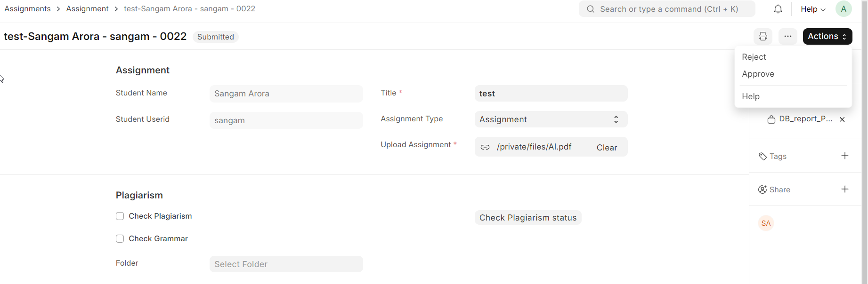
Task: Toggle the Check Grammar checkbox
Action: pyautogui.click(x=120, y=239)
